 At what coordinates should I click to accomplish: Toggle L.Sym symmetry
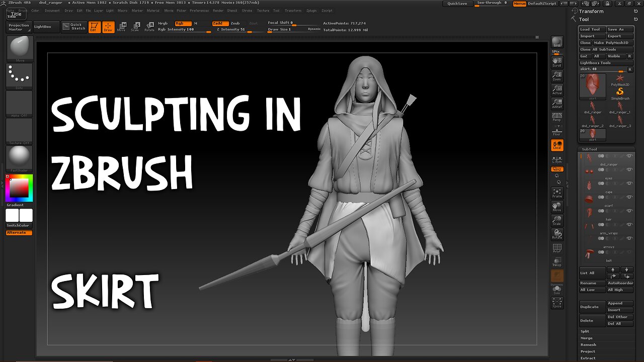(557, 159)
